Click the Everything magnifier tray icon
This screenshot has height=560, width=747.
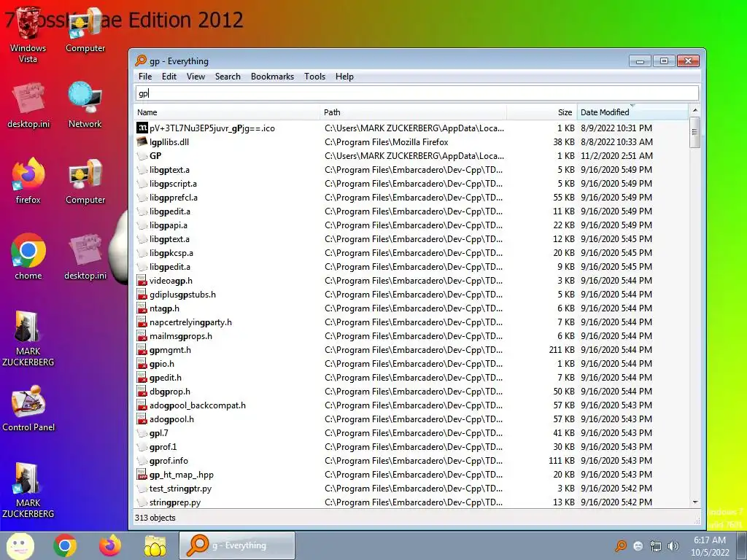click(x=621, y=545)
